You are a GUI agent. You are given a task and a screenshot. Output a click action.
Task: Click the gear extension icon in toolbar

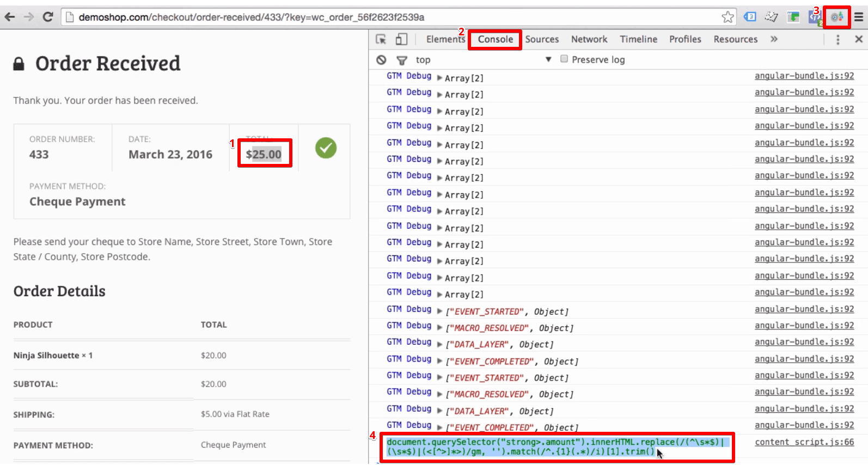pos(836,17)
